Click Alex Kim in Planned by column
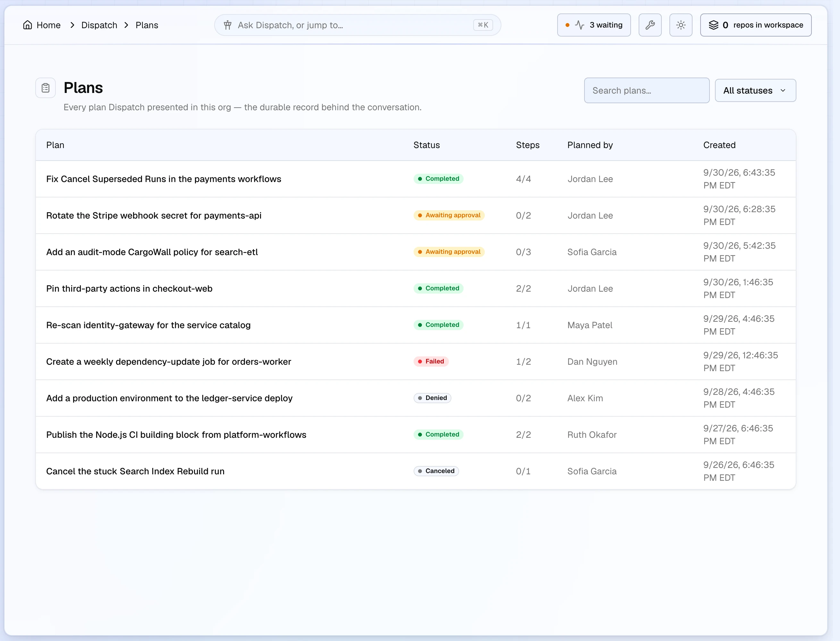 point(585,398)
